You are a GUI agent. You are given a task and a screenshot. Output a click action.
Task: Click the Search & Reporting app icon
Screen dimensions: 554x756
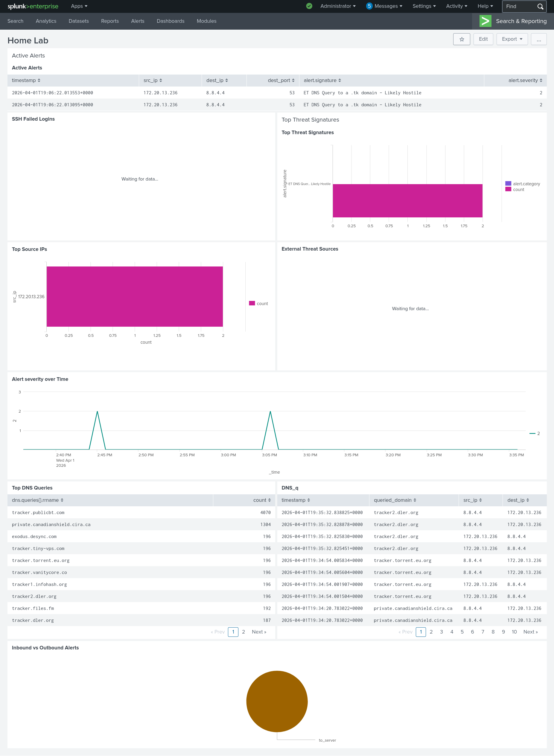pos(485,21)
